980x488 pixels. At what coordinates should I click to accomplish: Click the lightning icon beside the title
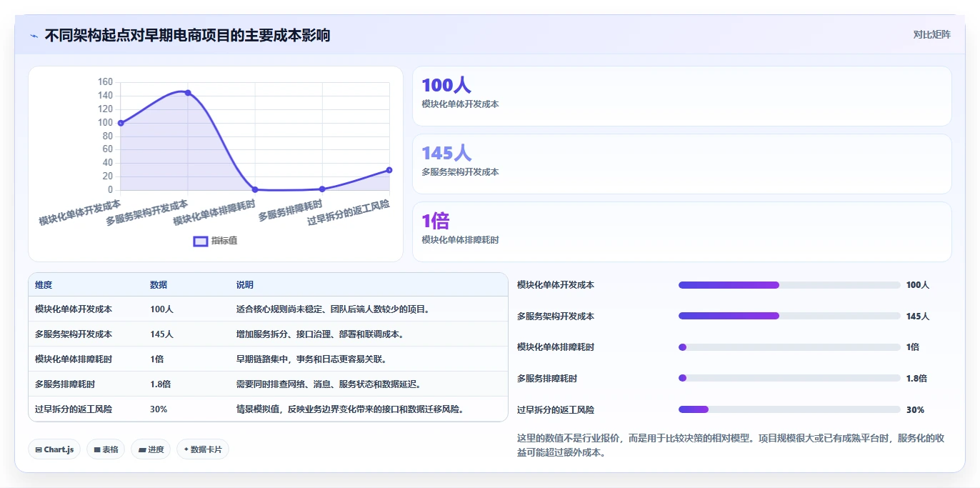[x=34, y=36]
